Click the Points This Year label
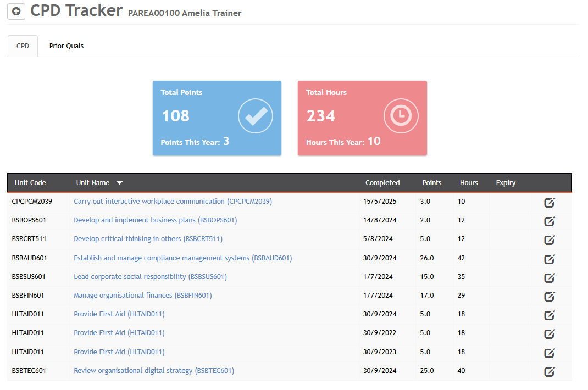588x390 pixels. 190,142
